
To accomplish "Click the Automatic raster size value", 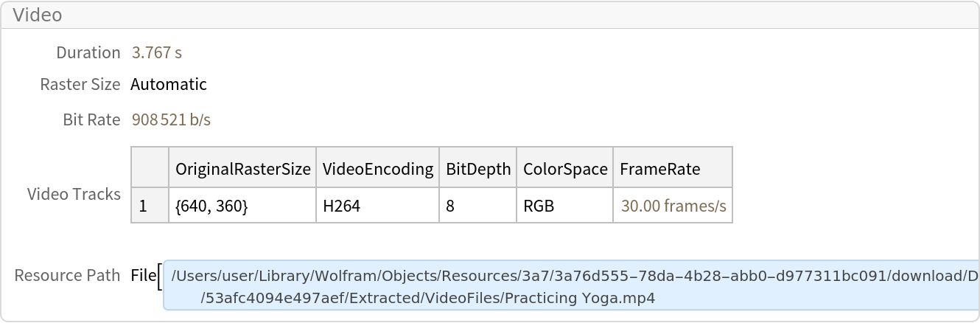I will click(169, 85).
